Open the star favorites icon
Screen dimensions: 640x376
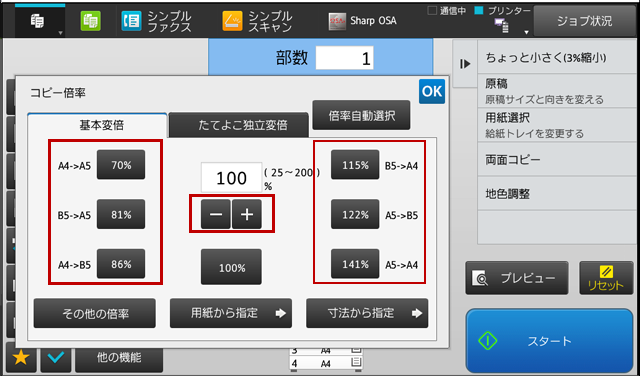(x=21, y=358)
